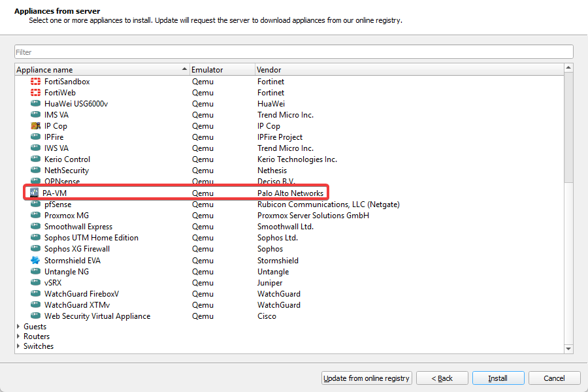Click Update from online registry button
588x392 pixels.
coord(367,378)
